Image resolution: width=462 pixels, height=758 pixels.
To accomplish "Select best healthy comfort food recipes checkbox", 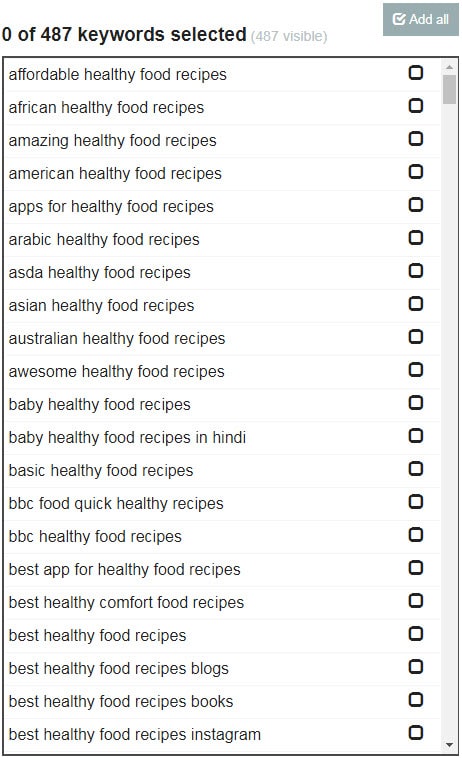I will [416, 600].
